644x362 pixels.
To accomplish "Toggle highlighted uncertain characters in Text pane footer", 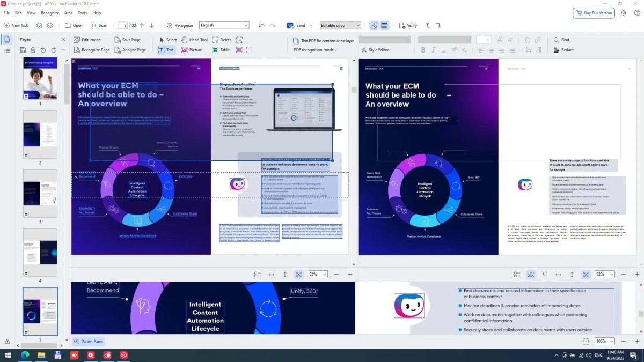I will click(x=531, y=274).
